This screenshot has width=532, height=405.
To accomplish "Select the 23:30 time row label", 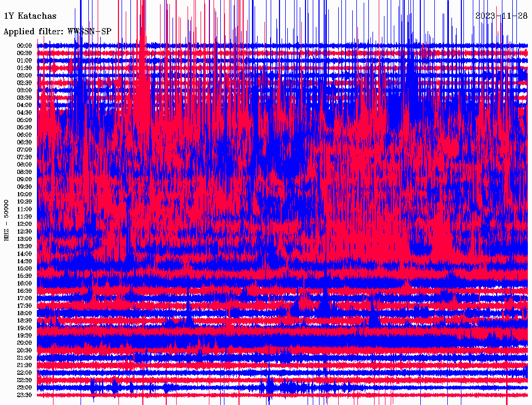I will [24, 395].
